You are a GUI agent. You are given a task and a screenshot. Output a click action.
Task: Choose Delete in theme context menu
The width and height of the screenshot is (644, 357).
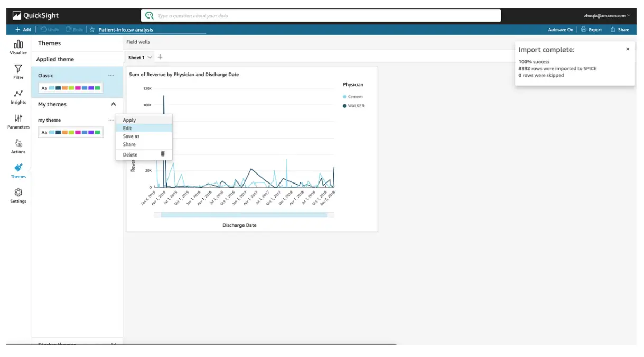pyautogui.click(x=130, y=154)
